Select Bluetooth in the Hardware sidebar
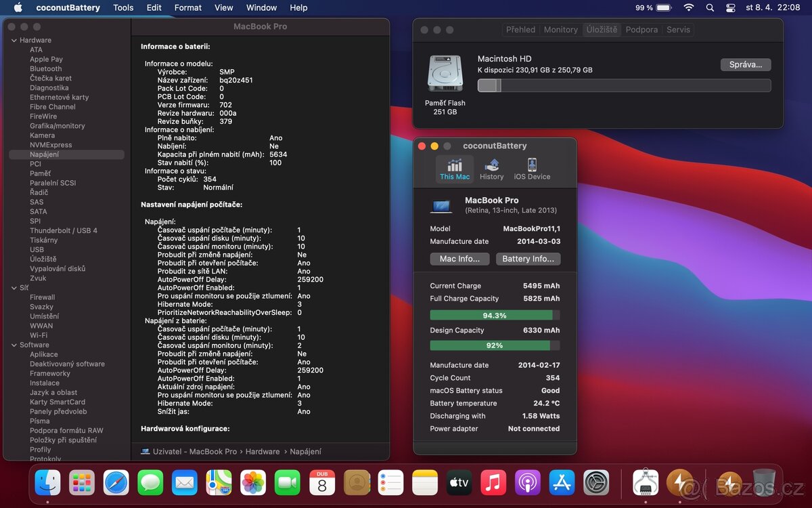This screenshot has width=812, height=508. click(x=45, y=68)
